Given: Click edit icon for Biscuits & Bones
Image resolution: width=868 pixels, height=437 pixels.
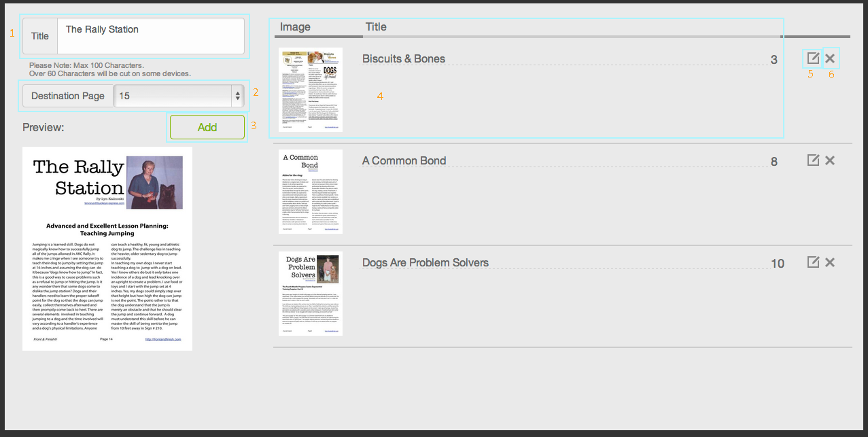Looking at the screenshot, I should point(813,58).
